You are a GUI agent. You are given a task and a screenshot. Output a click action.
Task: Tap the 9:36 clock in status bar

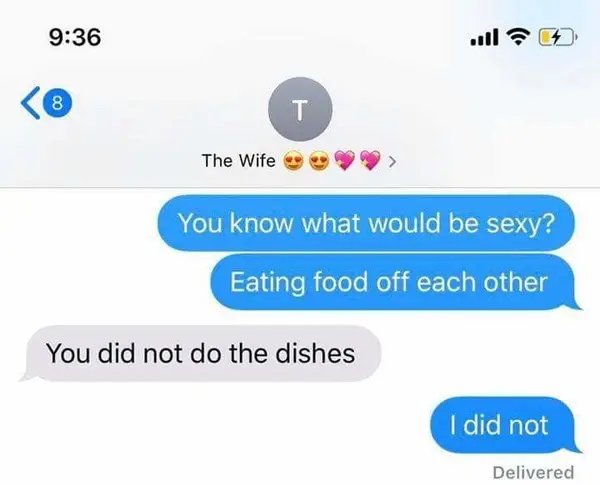tap(75, 38)
